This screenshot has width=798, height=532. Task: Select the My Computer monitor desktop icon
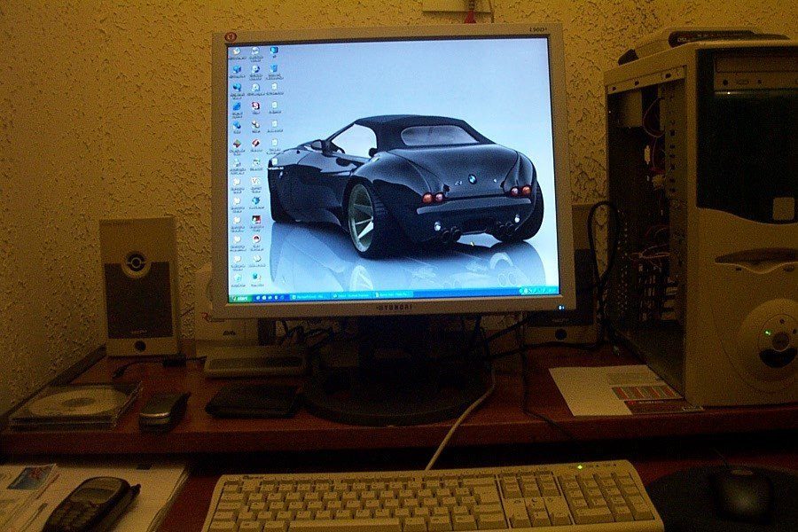tap(274, 50)
